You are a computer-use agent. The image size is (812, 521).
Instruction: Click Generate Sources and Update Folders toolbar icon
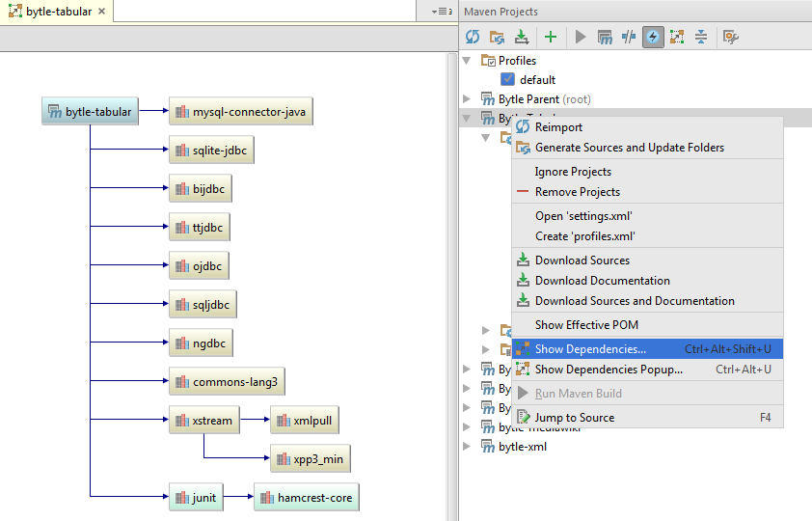(x=498, y=37)
